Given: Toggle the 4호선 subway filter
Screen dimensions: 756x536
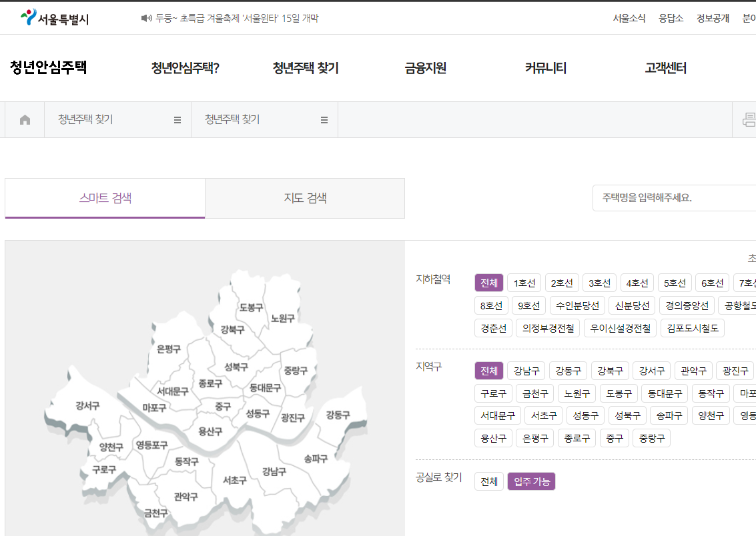Looking at the screenshot, I should pos(637,283).
